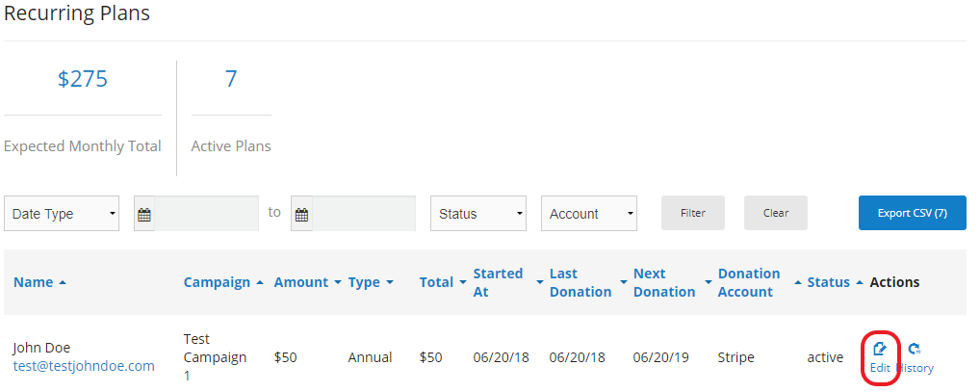Sort by Started At column header
Image resolution: width=980 pixels, height=392 pixels.
click(x=498, y=282)
